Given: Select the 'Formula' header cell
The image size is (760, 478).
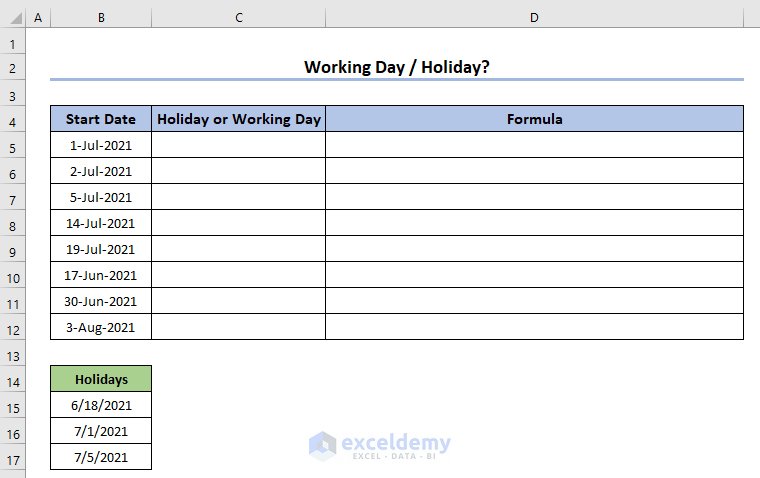Looking at the screenshot, I should click(x=534, y=119).
